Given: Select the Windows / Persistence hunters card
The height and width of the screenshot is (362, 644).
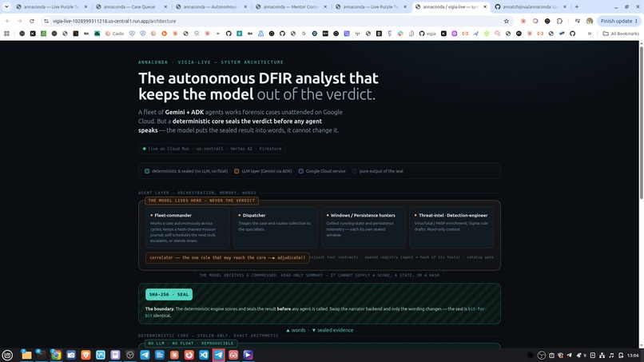Looking at the screenshot, I should (x=363, y=227).
